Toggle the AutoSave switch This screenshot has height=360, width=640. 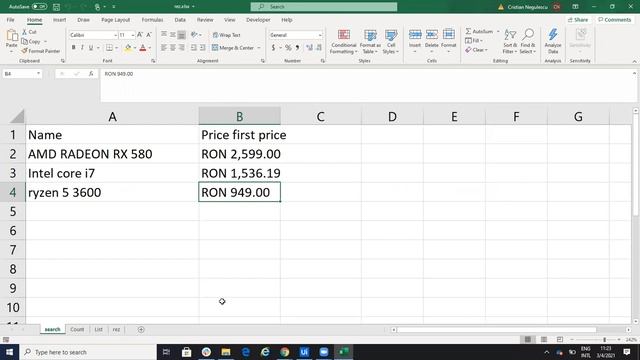point(39,7)
